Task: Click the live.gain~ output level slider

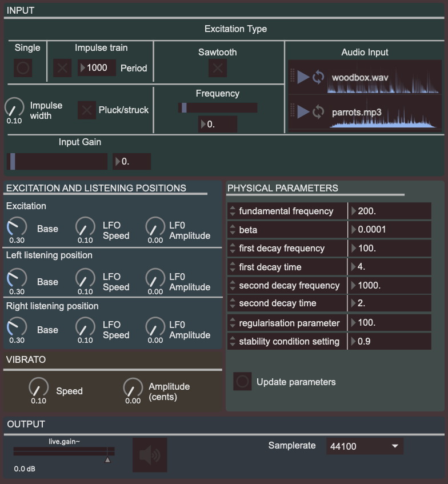Action: (x=64, y=451)
